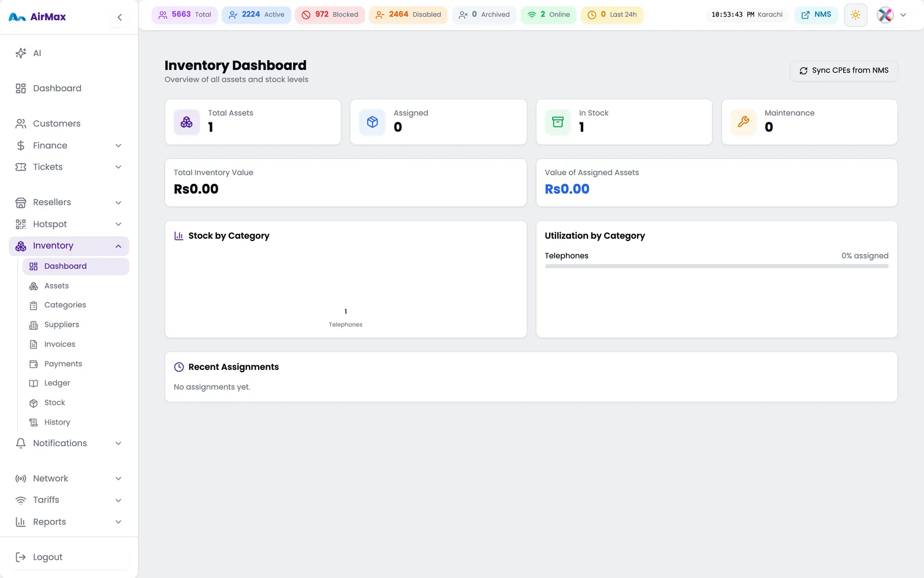Click the Recent Assignments clock icon
This screenshot has width=924, height=578.
click(179, 367)
